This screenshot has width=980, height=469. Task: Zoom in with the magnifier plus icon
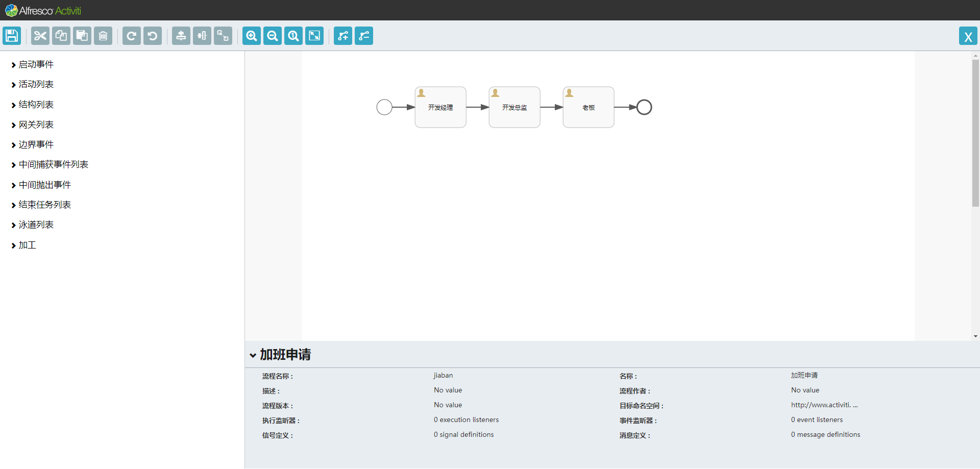click(252, 36)
